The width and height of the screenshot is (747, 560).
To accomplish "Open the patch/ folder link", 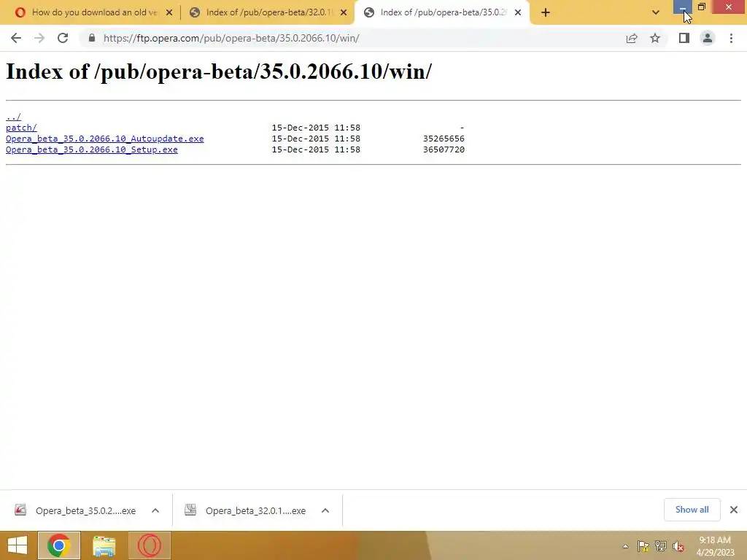I will pos(21,128).
